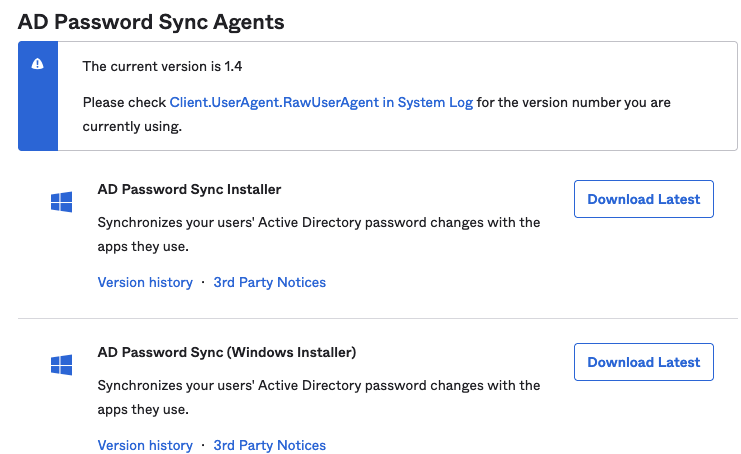
Task: Click the divider line between the two installers
Action: 378,319
